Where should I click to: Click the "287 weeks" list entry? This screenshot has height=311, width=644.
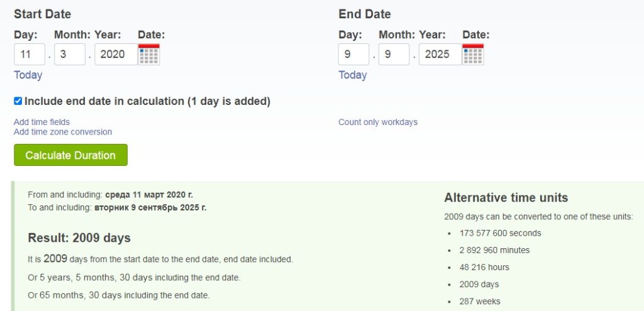(x=480, y=301)
